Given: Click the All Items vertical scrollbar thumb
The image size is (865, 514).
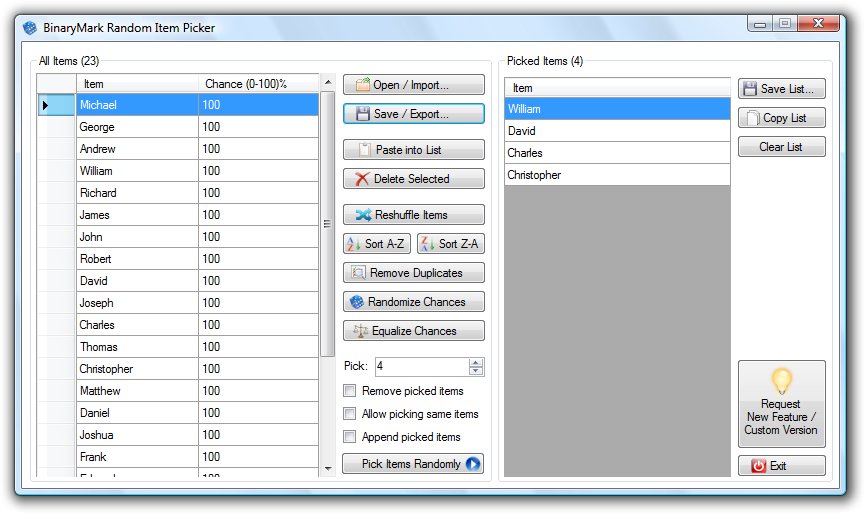Looking at the screenshot, I should pos(328,223).
